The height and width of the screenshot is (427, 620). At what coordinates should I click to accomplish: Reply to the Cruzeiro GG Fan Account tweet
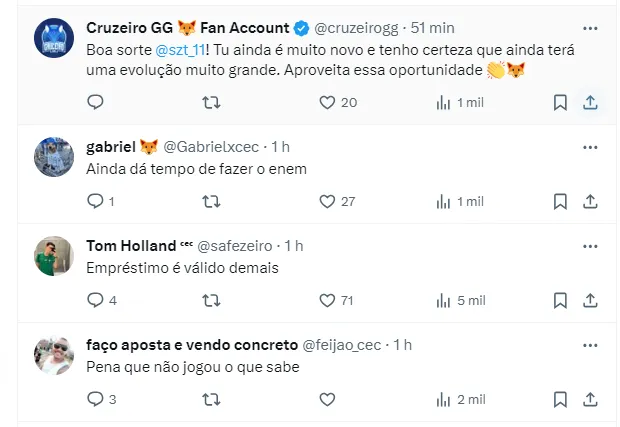click(95, 102)
